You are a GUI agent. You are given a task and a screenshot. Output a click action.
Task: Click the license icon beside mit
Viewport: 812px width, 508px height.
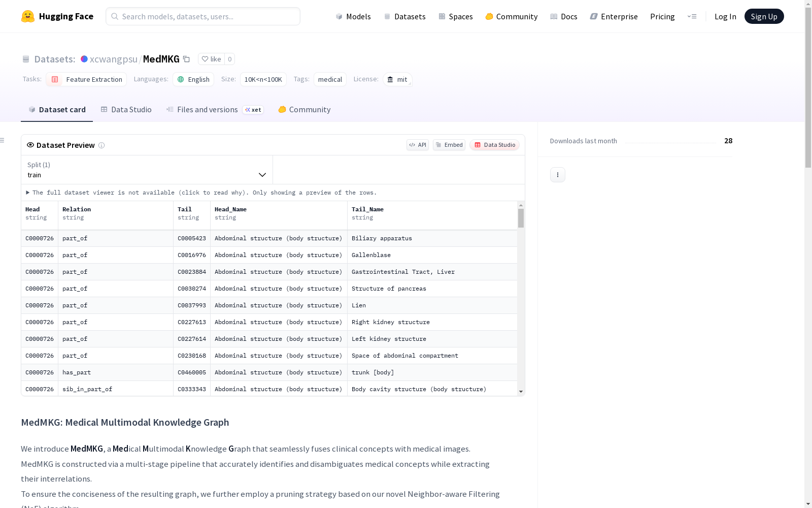[x=390, y=79]
